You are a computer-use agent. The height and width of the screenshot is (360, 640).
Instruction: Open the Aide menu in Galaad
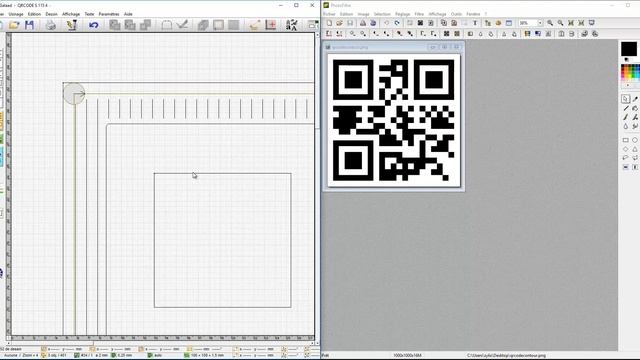128,14
